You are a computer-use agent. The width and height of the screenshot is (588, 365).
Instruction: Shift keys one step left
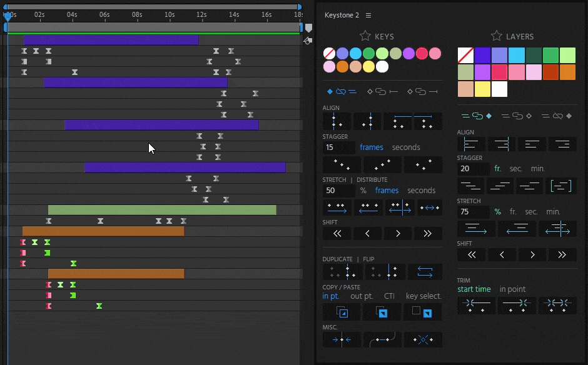pyautogui.click(x=368, y=234)
